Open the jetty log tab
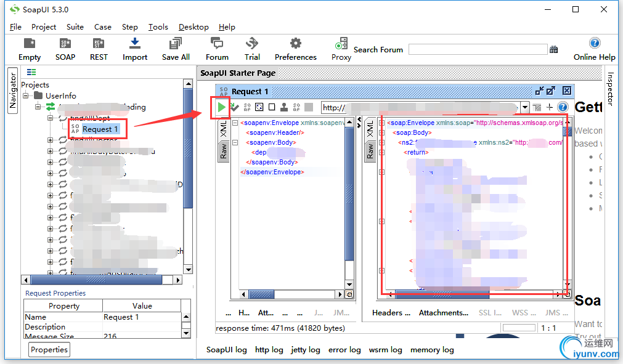Image resolution: width=623 pixels, height=364 pixels. 305,350
